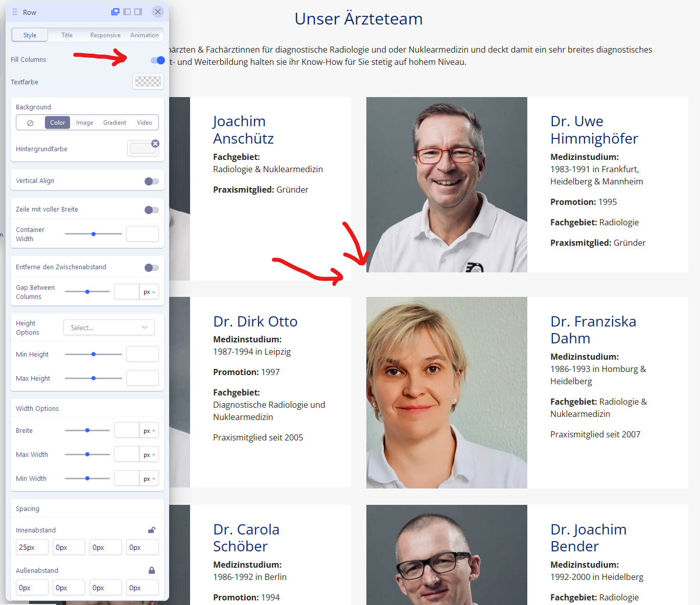Viewport: 700px width, 605px height.
Task: Grab the Row panel drag handle
Action: (x=15, y=12)
